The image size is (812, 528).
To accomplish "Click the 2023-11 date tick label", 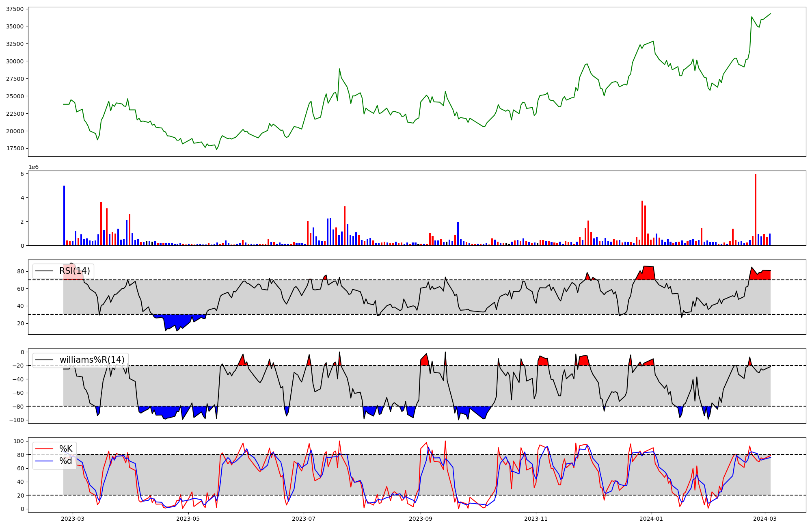I will point(536,519).
